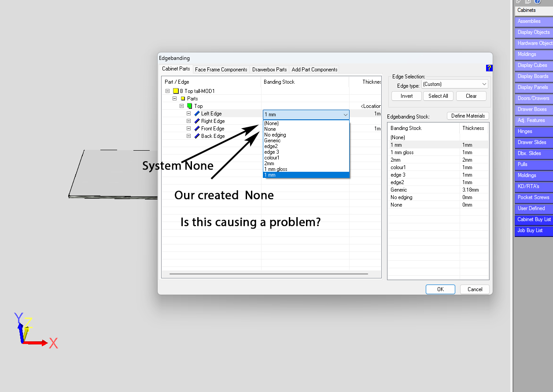Collapse the B Top tall-MOD1 tree node
553x392 pixels.
pos(167,91)
